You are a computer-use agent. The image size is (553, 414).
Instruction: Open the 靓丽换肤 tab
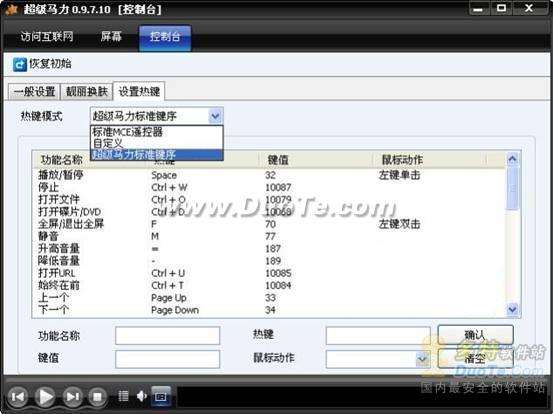point(86,92)
